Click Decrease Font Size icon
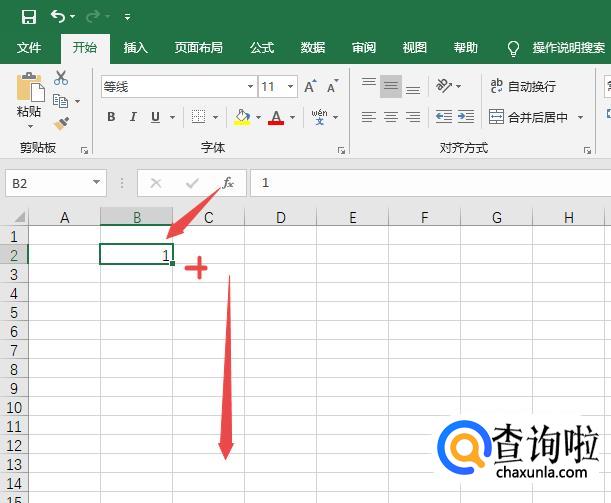Screen dimensions: 611x503 [x=332, y=86]
